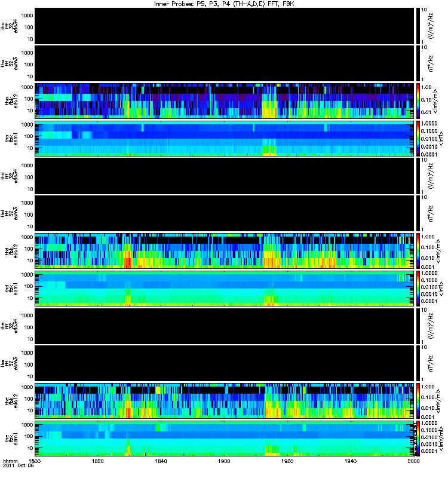Select the thd fbk scm1 spectrogram panel
Screen dimensions: 448x478
pyautogui.click(x=225, y=289)
